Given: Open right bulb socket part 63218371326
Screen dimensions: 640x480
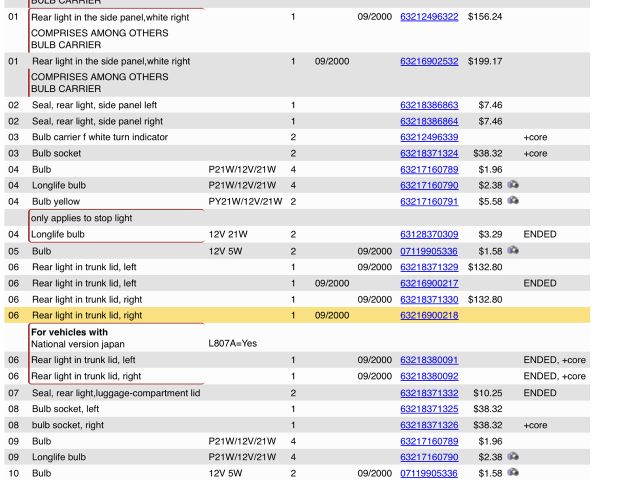Looking at the screenshot, I should click(429, 425).
